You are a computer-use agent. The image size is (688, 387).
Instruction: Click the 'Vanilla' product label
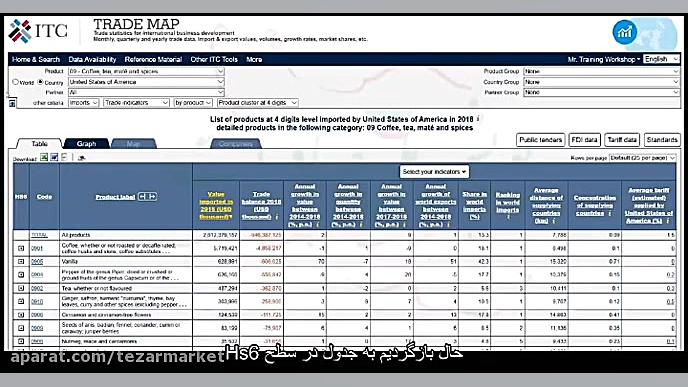point(69,262)
